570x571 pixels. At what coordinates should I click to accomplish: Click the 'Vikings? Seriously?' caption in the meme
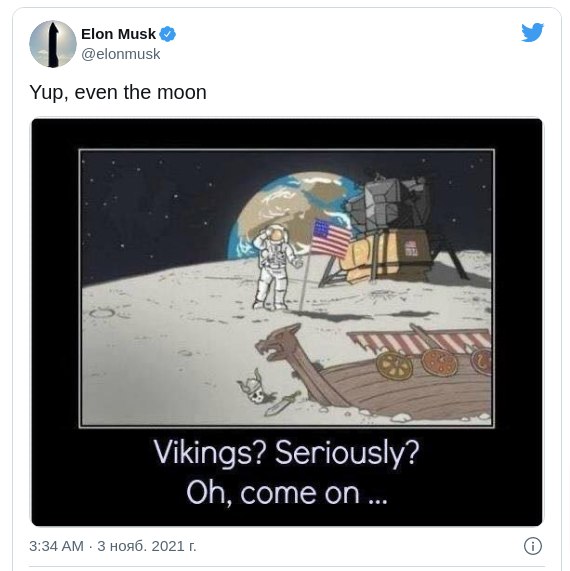(286, 452)
